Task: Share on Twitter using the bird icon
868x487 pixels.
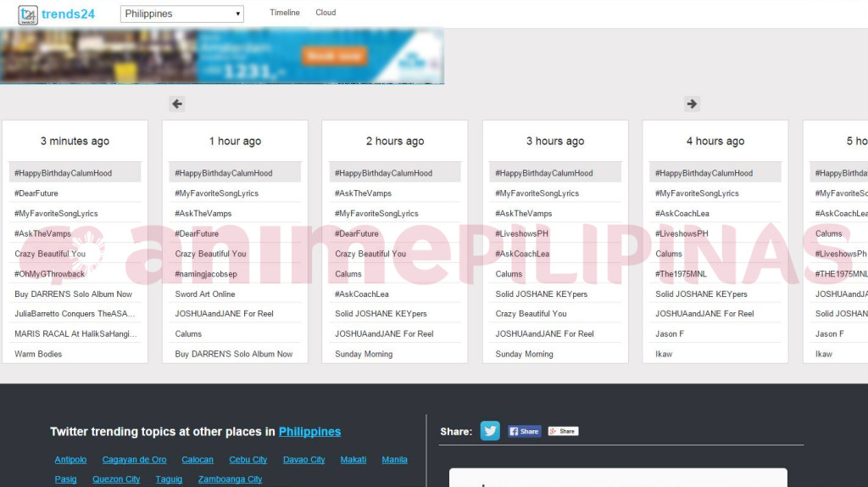Action: click(490, 430)
